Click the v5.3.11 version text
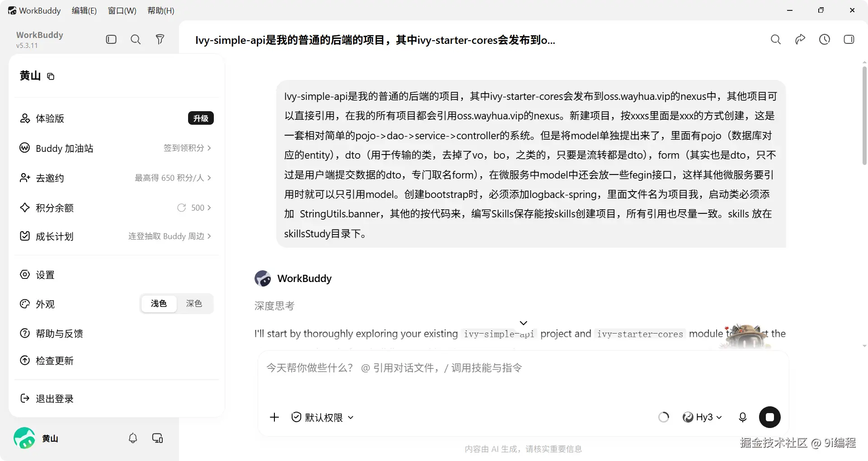The height and width of the screenshot is (461, 868). click(x=27, y=46)
